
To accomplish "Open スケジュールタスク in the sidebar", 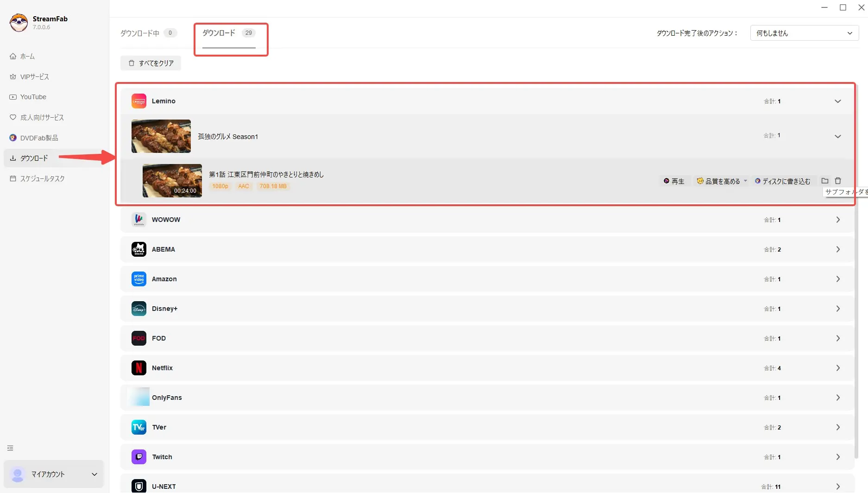I will [x=37, y=178].
